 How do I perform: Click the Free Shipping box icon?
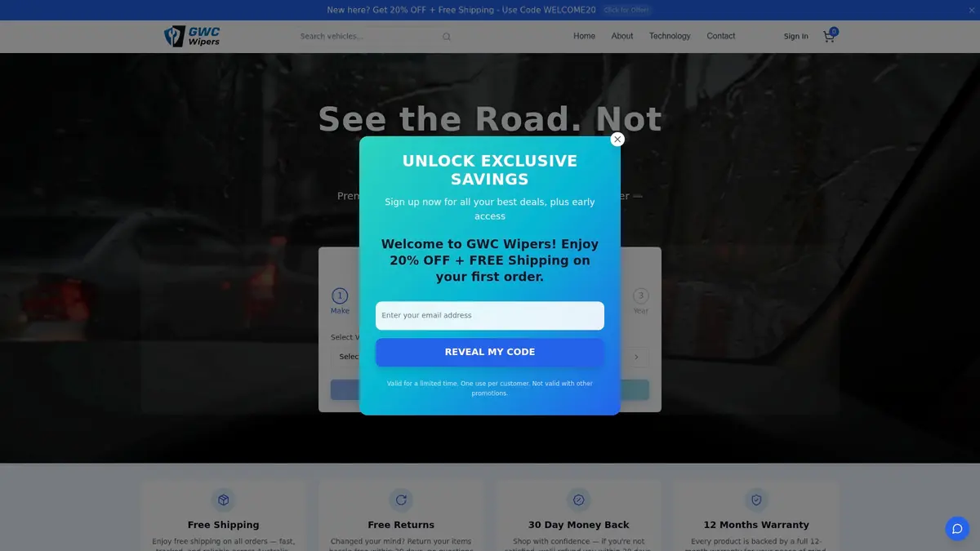(x=224, y=500)
